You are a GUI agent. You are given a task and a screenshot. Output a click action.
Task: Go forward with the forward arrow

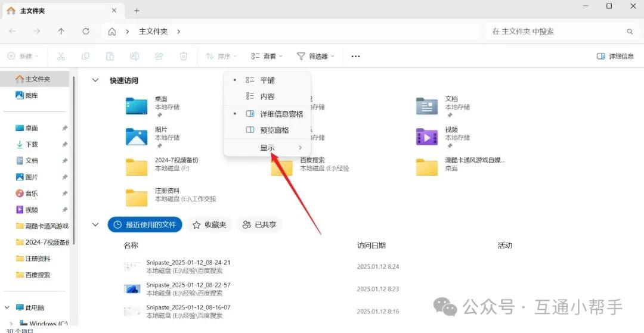pyautogui.click(x=37, y=31)
